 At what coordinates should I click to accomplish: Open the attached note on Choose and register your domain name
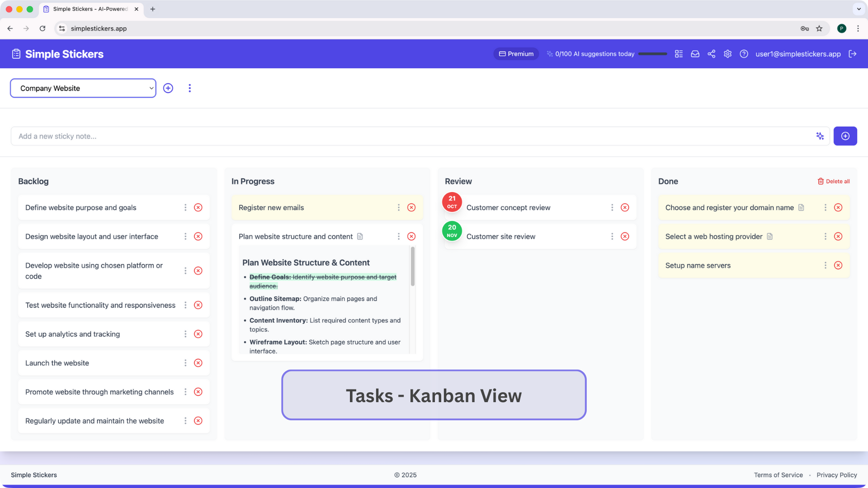tap(802, 207)
